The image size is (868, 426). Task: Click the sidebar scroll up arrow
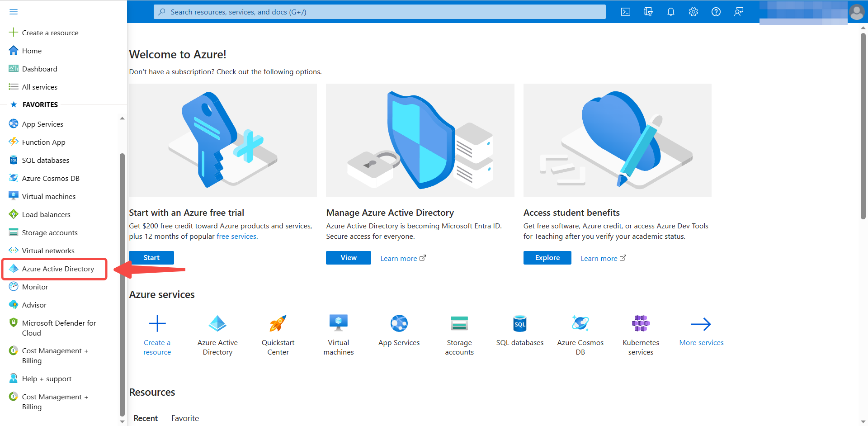(122, 118)
